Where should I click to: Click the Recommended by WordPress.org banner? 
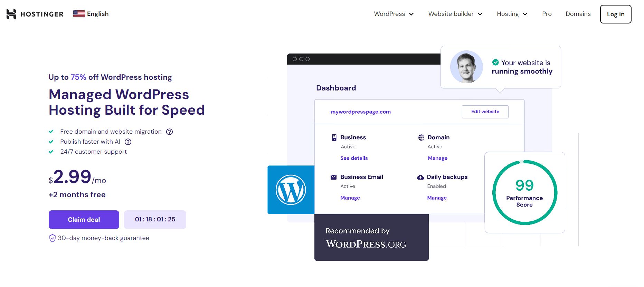tap(371, 237)
